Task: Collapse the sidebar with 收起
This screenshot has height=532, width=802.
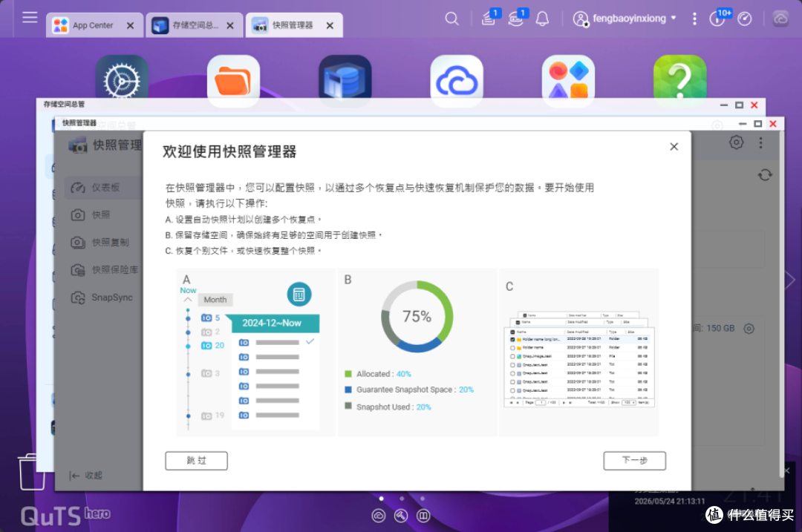Action: tap(86, 476)
